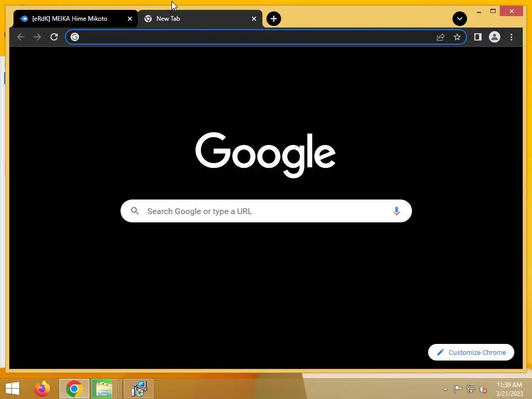
Task: Open File Explorer from the taskbar
Action: (104, 389)
